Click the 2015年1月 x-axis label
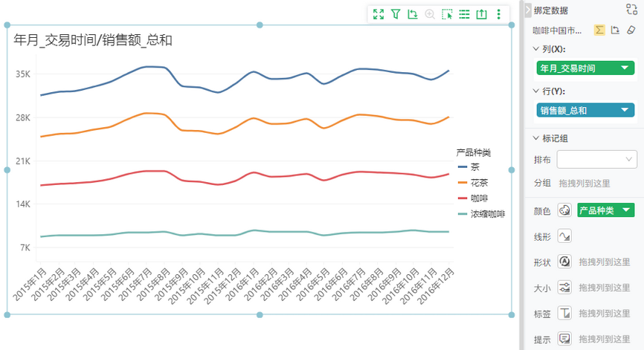 (29, 285)
